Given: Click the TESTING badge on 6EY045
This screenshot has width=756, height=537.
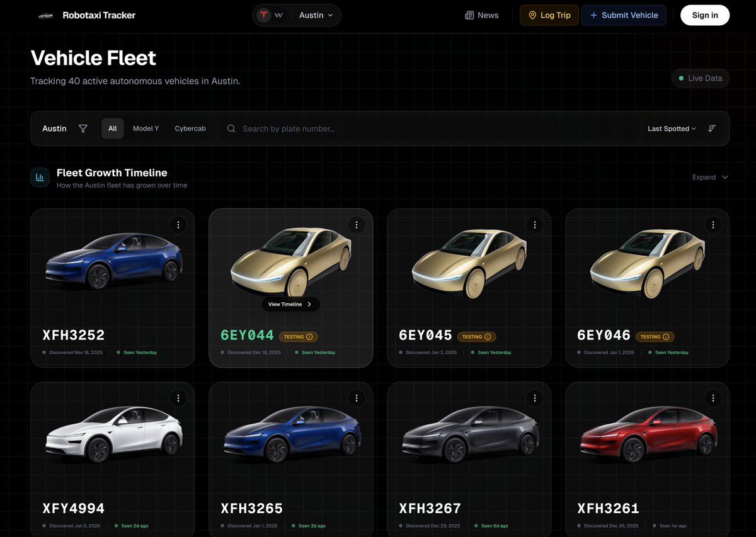Looking at the screenshot, I should [477, 337].
